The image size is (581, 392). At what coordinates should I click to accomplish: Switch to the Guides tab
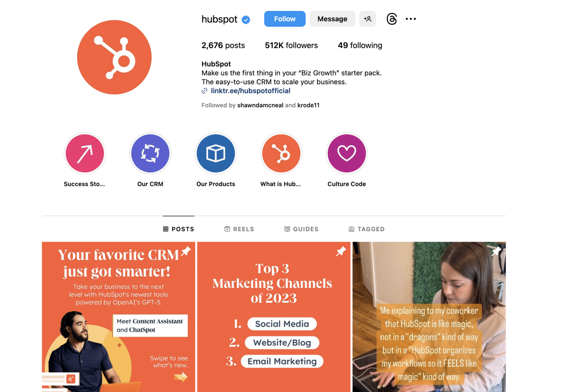(x=301, y=229)
